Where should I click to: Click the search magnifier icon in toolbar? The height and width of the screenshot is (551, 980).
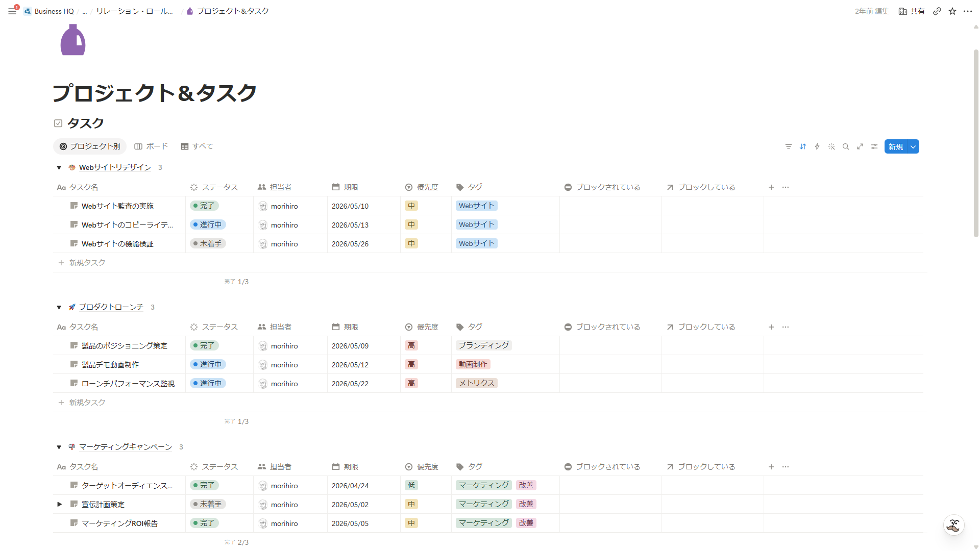pyautogui.click(x=846, y=147)
